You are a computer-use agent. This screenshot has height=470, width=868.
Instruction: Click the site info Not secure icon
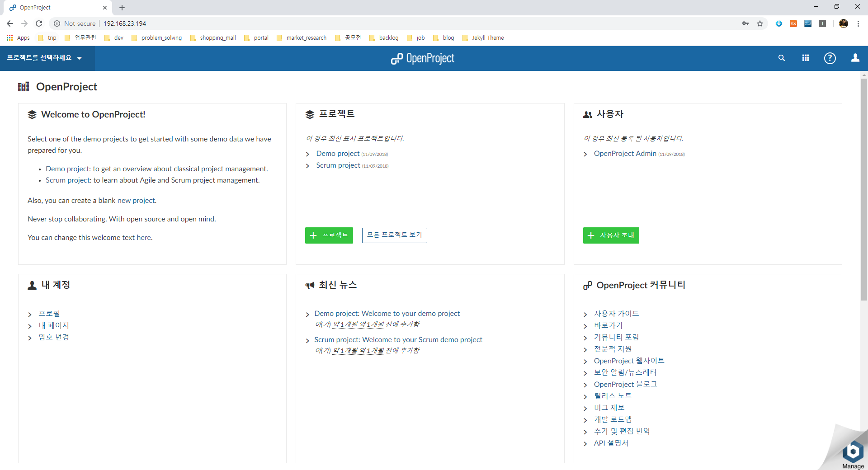pos(57,23)
